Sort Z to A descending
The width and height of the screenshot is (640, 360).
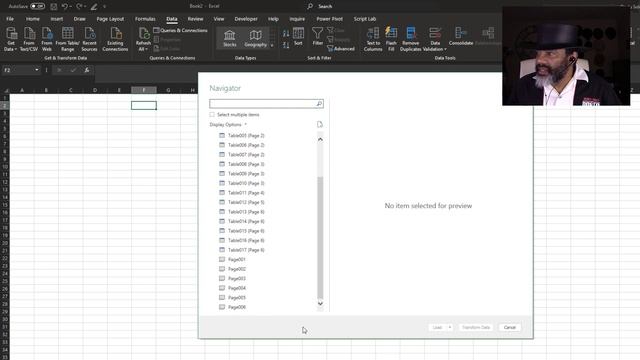[286, 45]
